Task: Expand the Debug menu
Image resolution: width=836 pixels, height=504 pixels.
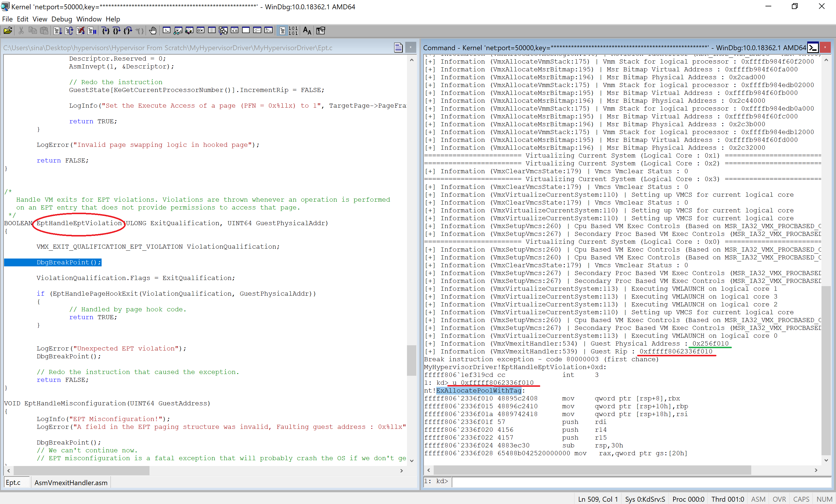Action: point(62,19)
